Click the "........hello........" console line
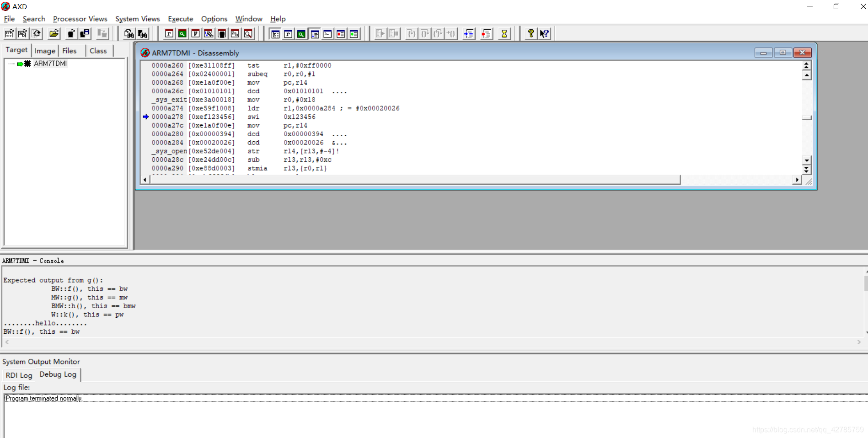The width and height of the screenshot is (868, 438). coord(45,323)
